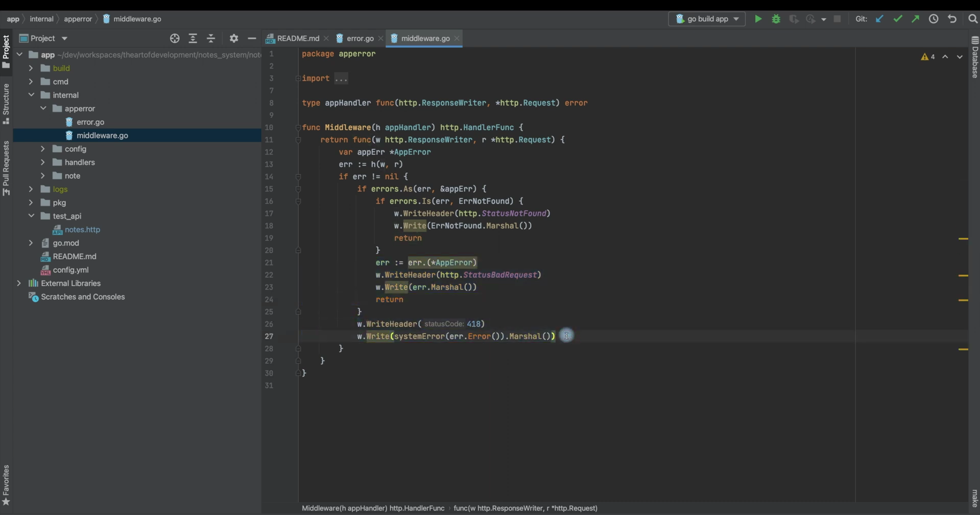Open the Structure tool window

pos(6,104)
